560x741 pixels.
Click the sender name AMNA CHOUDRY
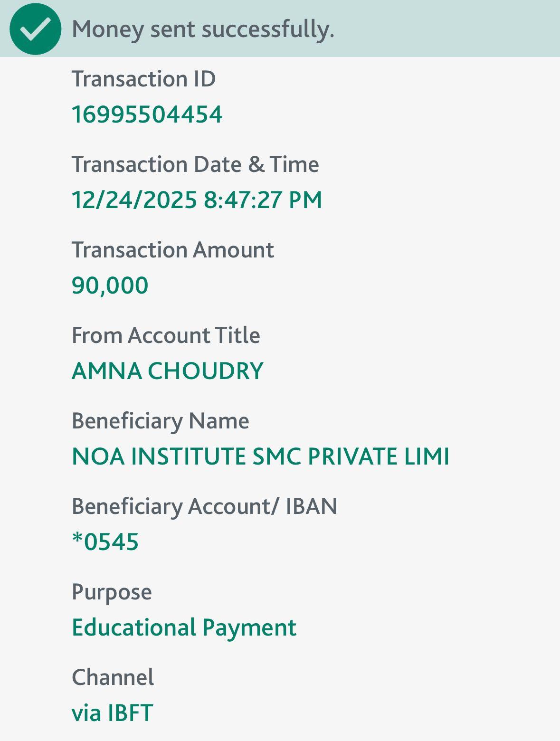tap(167, 371)
